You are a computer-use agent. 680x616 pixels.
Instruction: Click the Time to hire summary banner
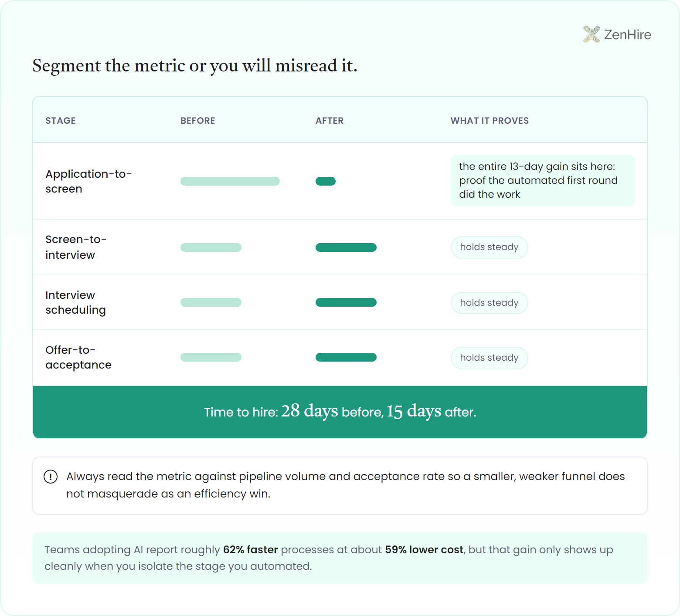[x=340, y=412]
